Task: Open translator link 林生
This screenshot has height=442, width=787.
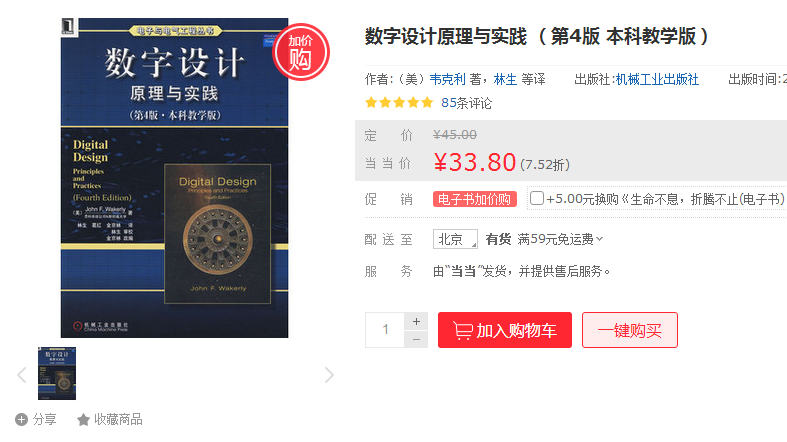Action: (505, 79)
